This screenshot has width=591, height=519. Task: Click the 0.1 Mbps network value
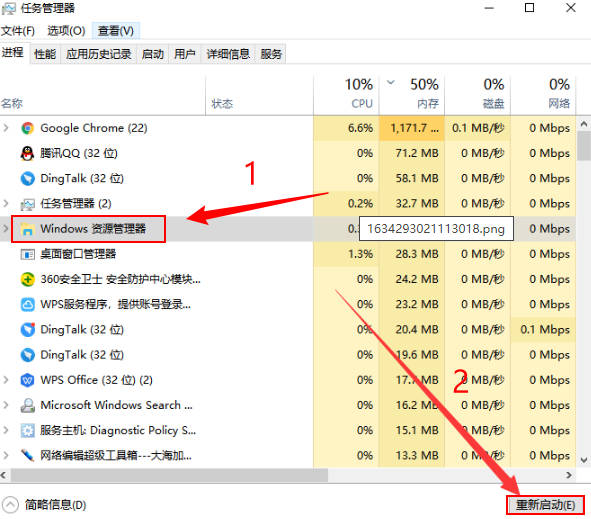[x=545, y=330]
